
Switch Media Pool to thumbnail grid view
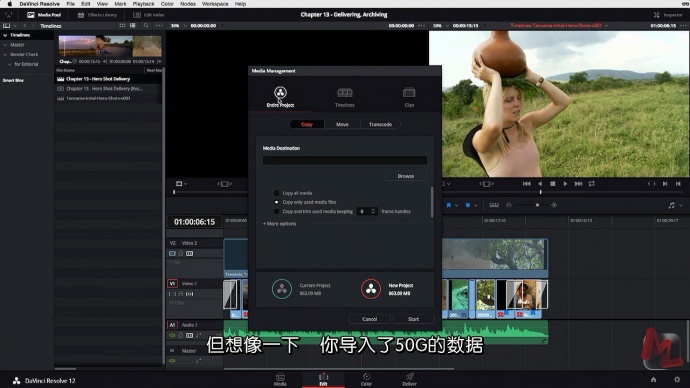[122, 26]
